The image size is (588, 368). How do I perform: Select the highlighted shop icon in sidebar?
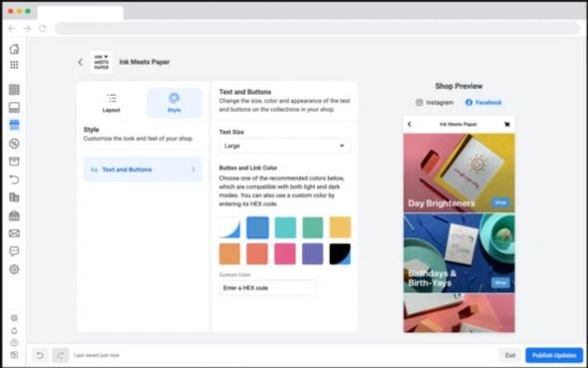14,125
